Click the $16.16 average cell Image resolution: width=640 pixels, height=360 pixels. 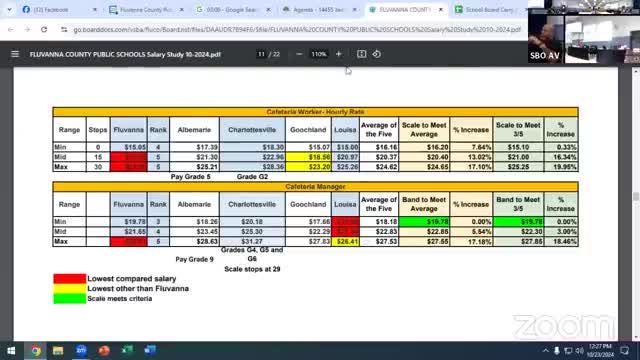pos(379,147)
